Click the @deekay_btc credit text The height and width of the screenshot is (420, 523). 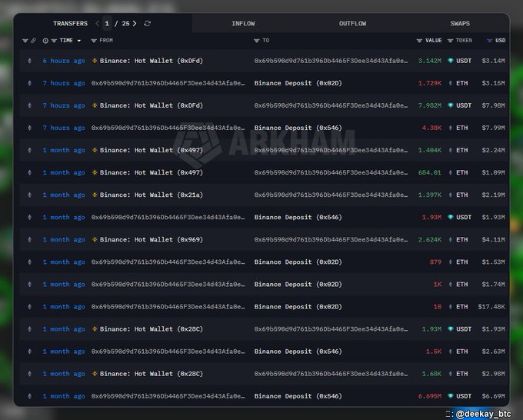(x=483, y=414)
